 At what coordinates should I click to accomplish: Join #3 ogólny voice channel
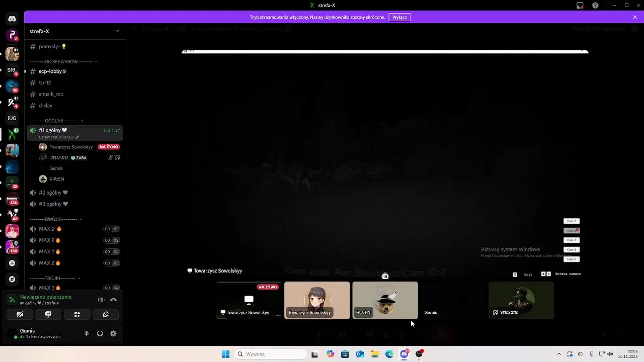(x=74, y=204)
